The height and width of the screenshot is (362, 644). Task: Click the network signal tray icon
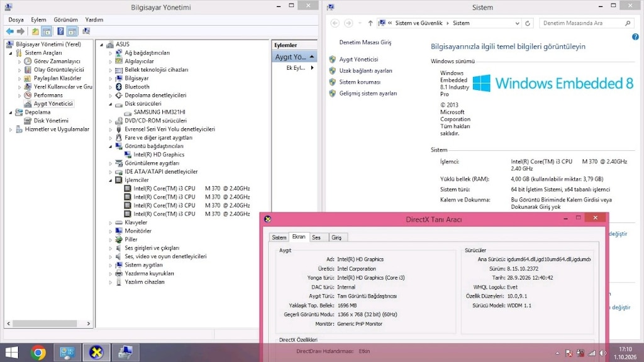coord(592,353)
